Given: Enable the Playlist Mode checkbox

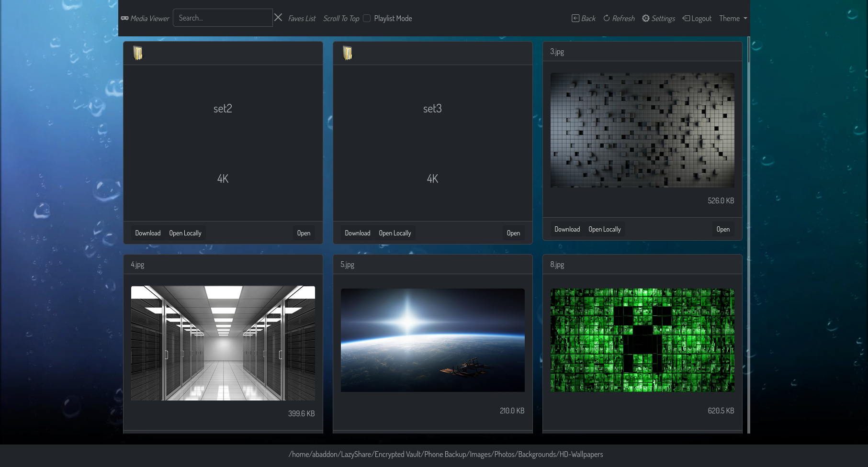Looking at the screenshot, I should point(367,18).
